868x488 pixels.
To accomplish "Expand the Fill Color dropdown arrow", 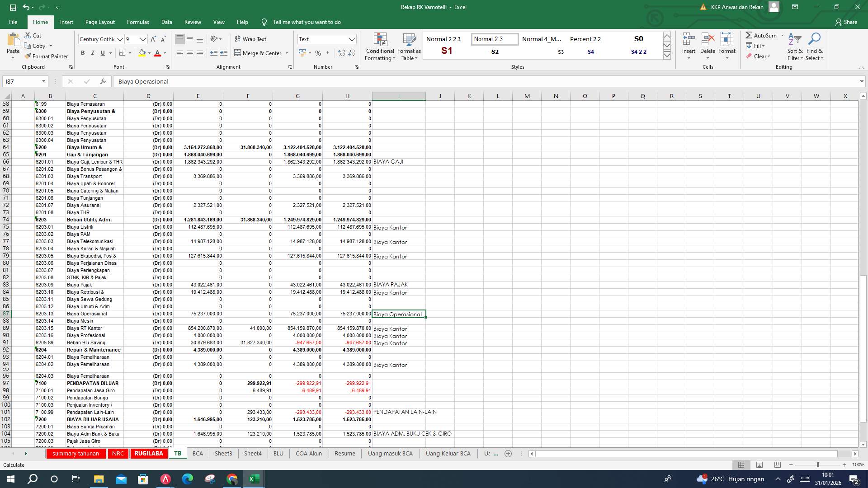I will 149,53.
